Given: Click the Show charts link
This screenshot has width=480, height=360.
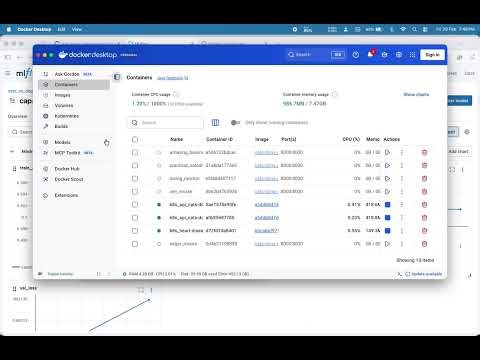Looking at the screenshot, I should (416, 95).
